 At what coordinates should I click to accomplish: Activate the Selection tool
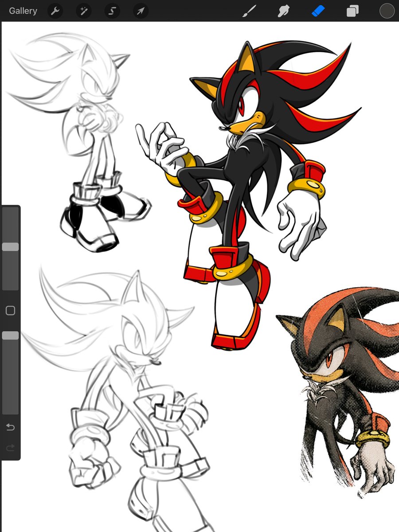point(112,11)
